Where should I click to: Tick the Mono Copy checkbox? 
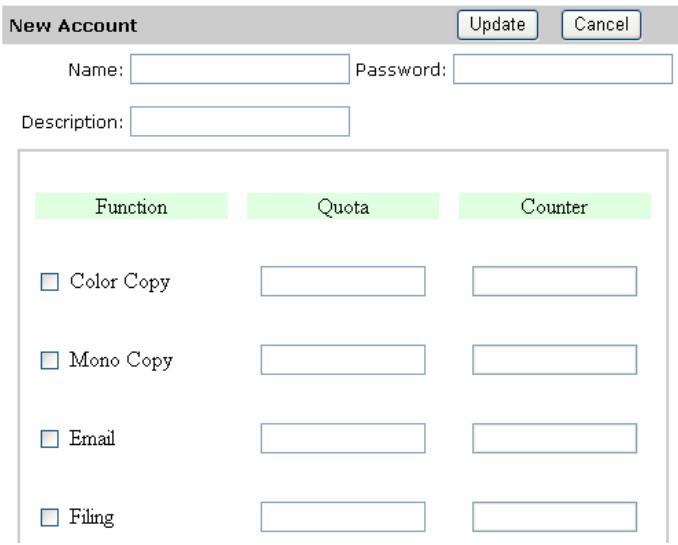(x=50, y=360)
